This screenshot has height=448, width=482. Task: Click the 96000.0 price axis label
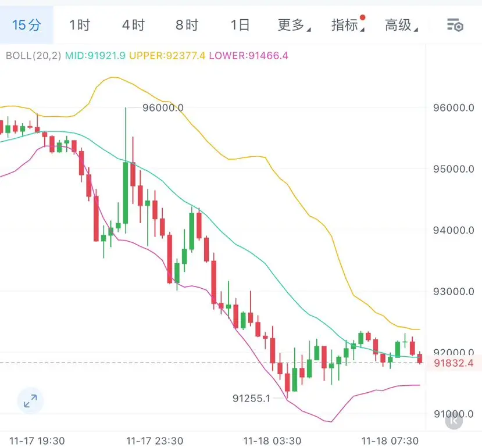(454, 108)
